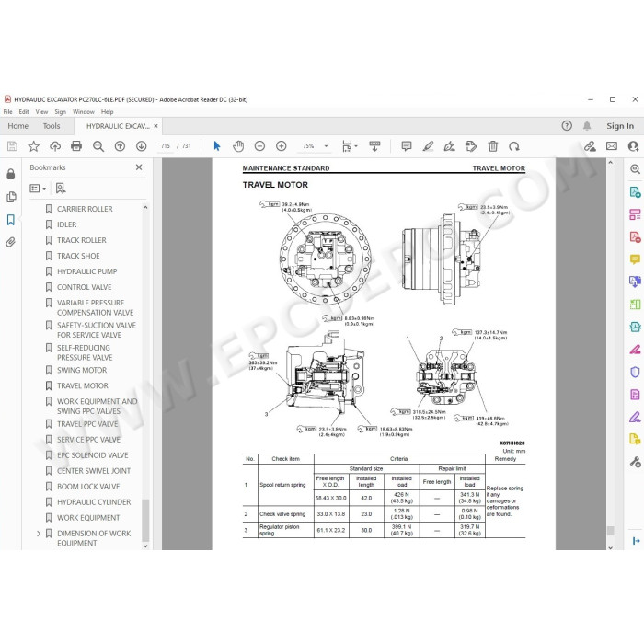Expand DIMENSION OF WORK EQUIPMENT bookmark

coord(39,534)
